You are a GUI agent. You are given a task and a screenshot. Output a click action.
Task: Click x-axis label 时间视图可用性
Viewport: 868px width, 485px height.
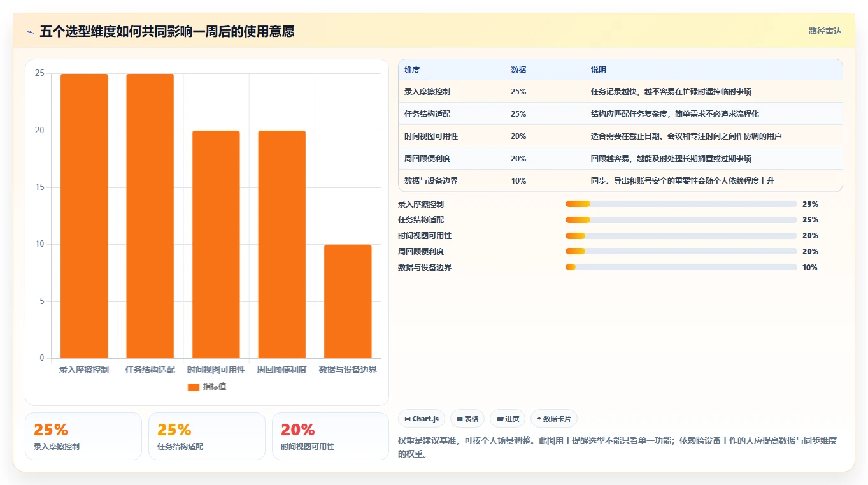[216, 370]
